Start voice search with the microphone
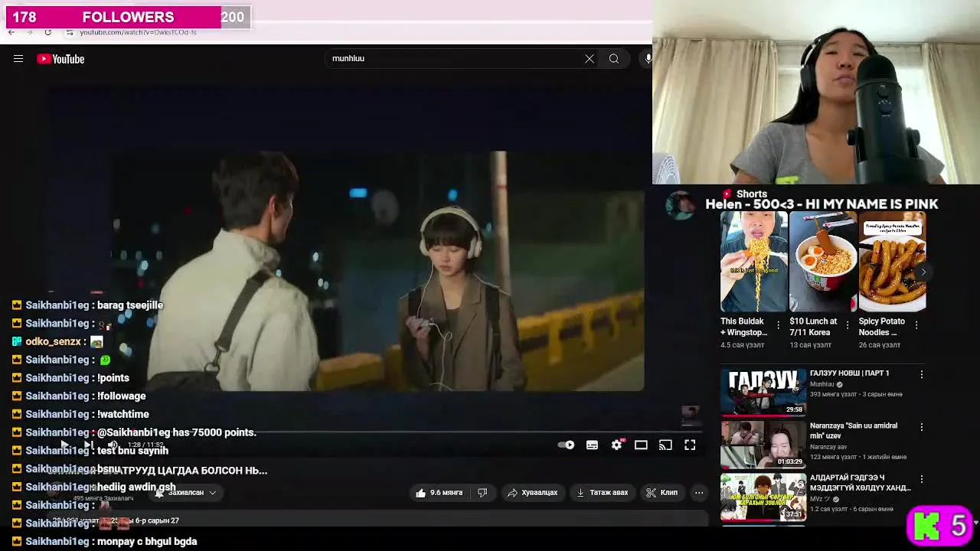The width and height of the screenshot is (980, 551). click(648, 59)
